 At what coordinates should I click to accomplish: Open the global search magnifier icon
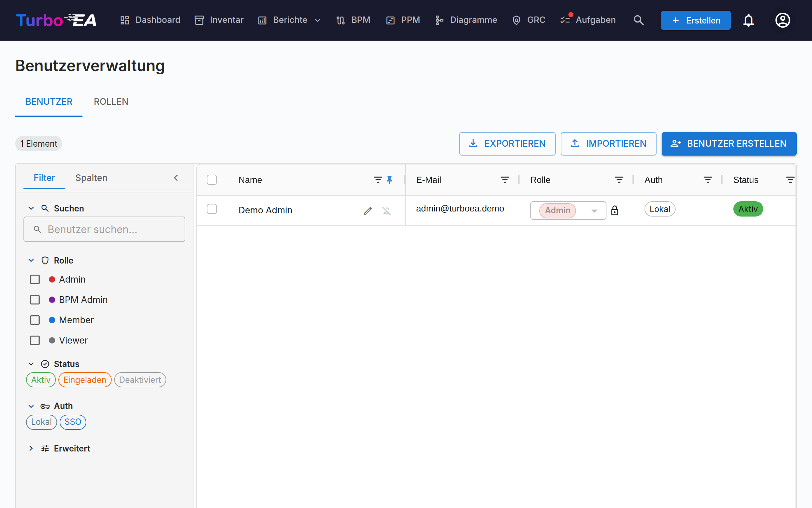638,20
